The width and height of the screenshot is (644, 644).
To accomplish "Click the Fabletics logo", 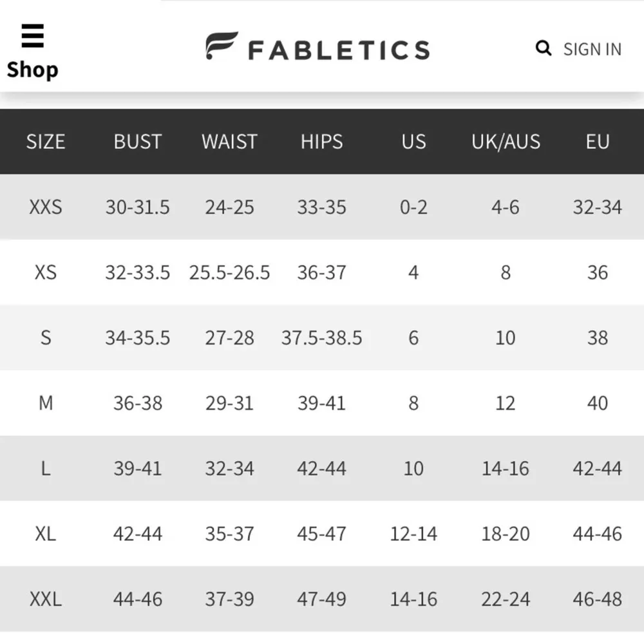I will [x=317, y=47].
